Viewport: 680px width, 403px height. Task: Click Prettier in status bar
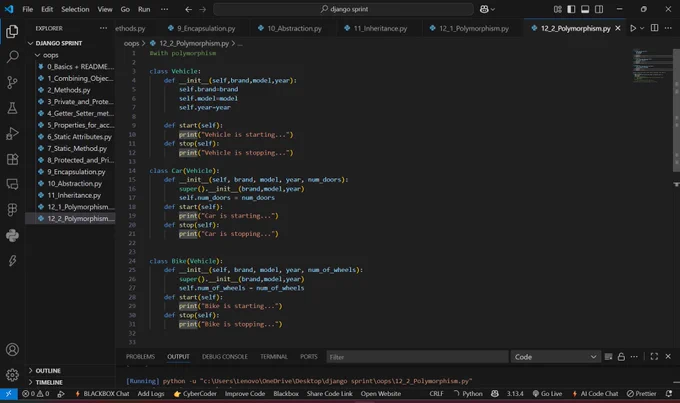tap(641, 393)
